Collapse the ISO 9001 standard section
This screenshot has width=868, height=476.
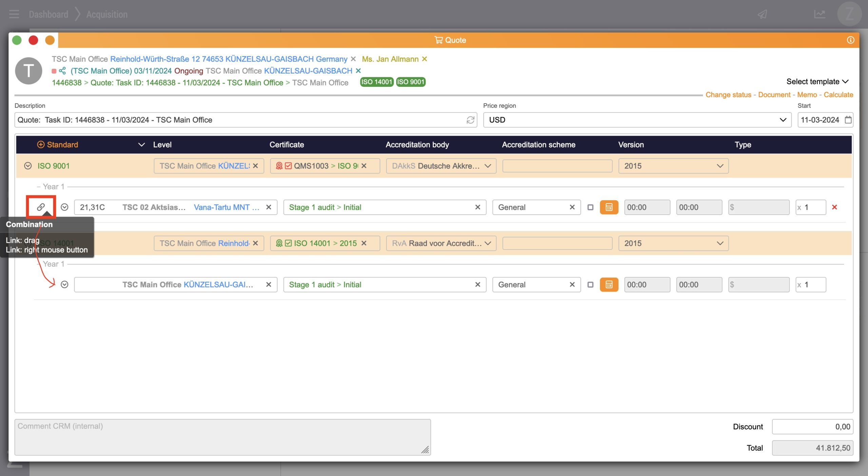[x=28, y=166]
